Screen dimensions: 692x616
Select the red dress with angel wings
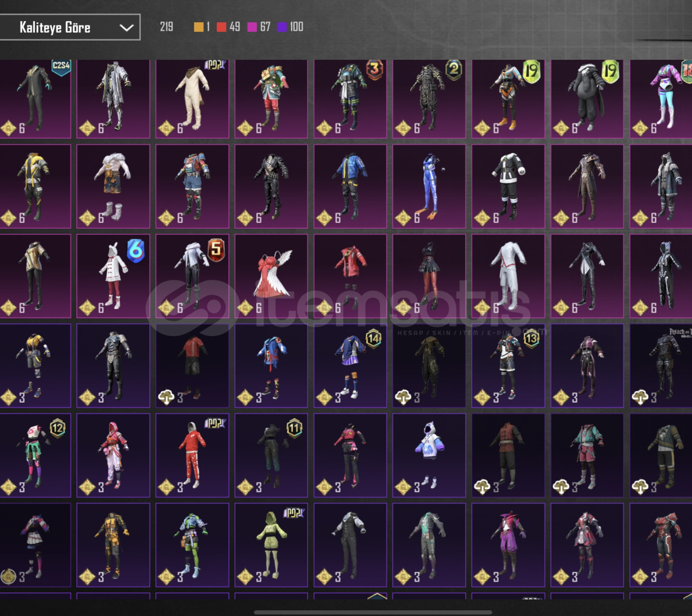pyautogui.click(x=272, y=276)
